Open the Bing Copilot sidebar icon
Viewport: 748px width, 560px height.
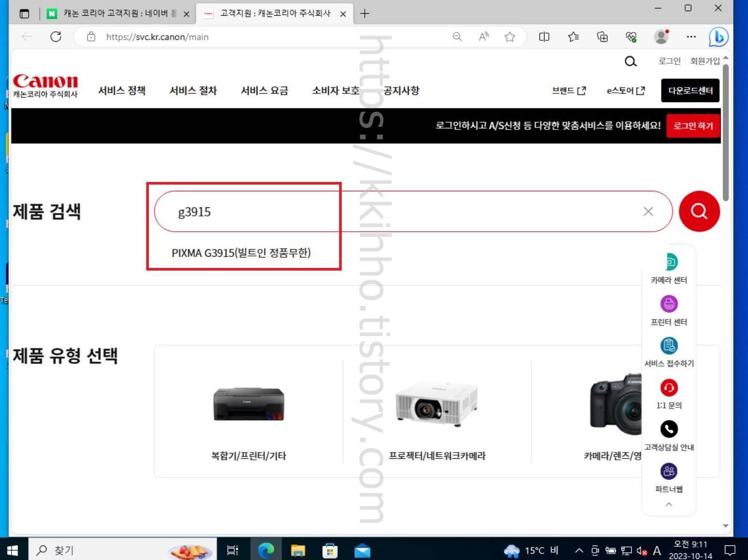point(719,37)
